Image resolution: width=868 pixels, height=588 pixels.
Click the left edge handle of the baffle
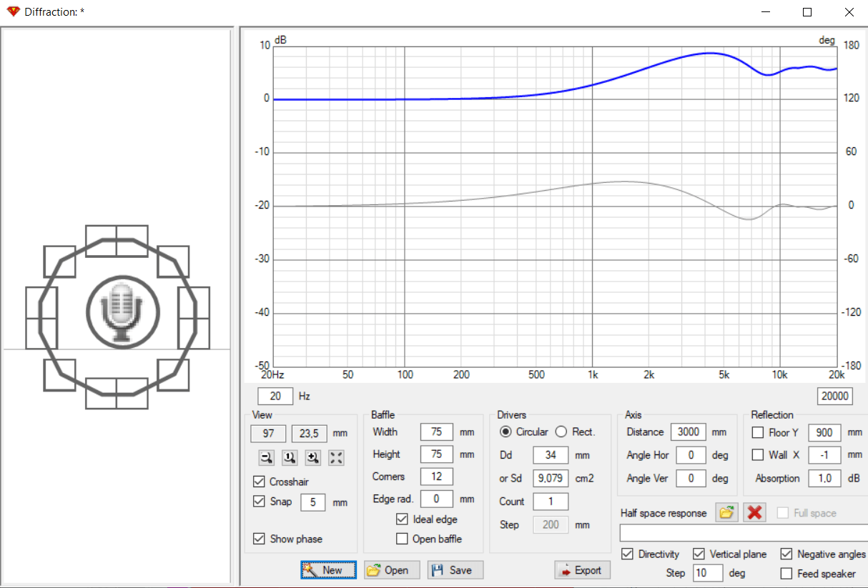pos(41,318)
